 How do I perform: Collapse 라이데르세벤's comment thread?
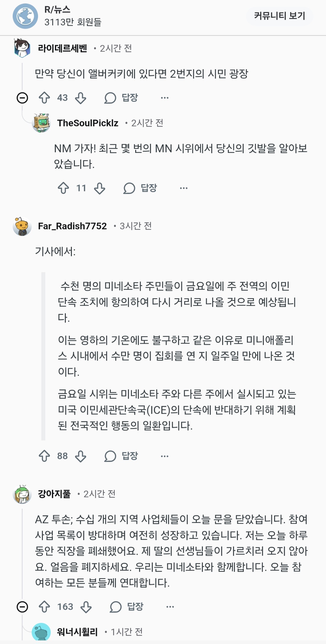click(22, 98)
